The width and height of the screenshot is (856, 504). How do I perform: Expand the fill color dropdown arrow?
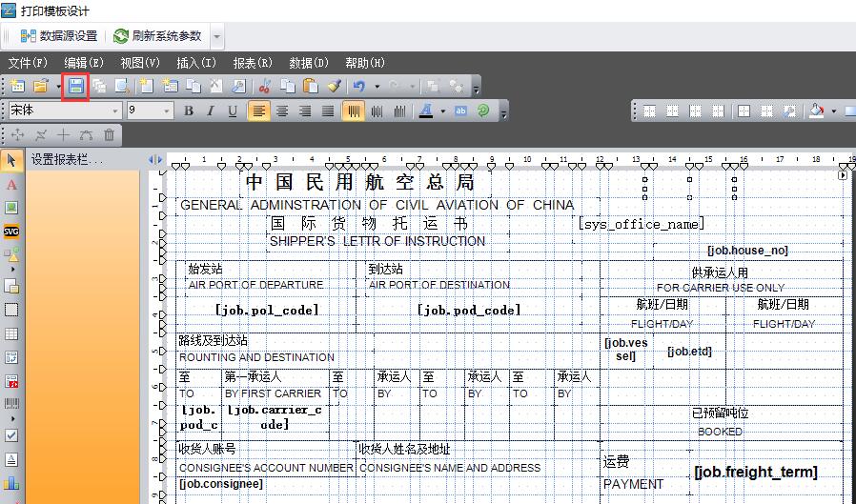point(833,111)
